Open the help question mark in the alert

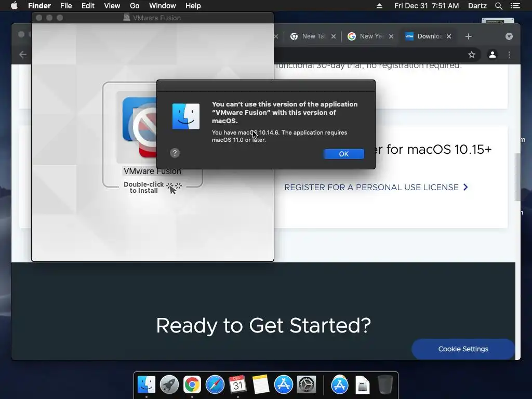(x=175, y=153)
